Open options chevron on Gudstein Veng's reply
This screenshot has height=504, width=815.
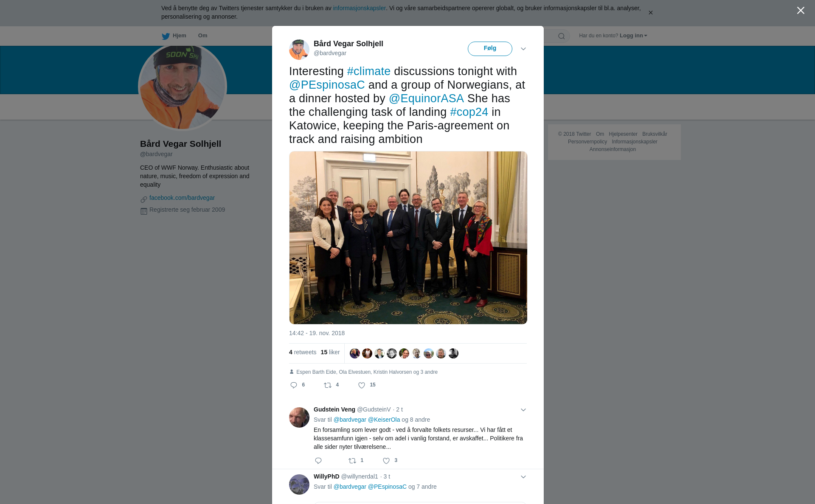point(523,410)
